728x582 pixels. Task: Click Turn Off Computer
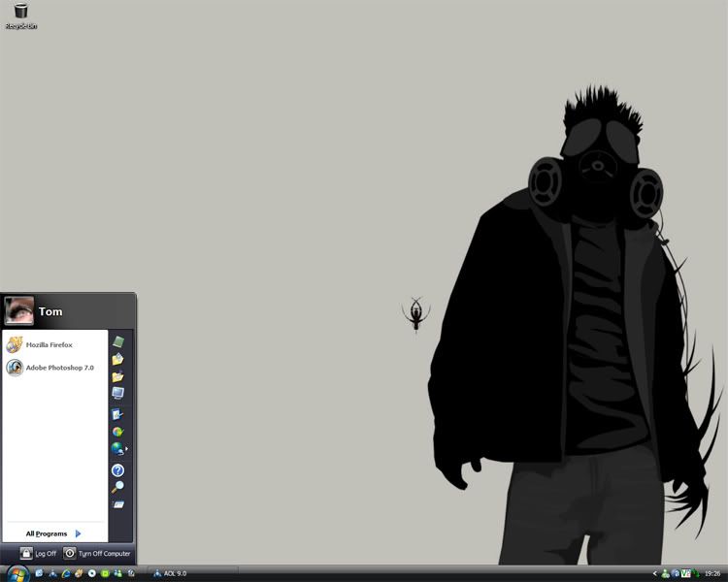pyautogui.click(x=97, y=553)
